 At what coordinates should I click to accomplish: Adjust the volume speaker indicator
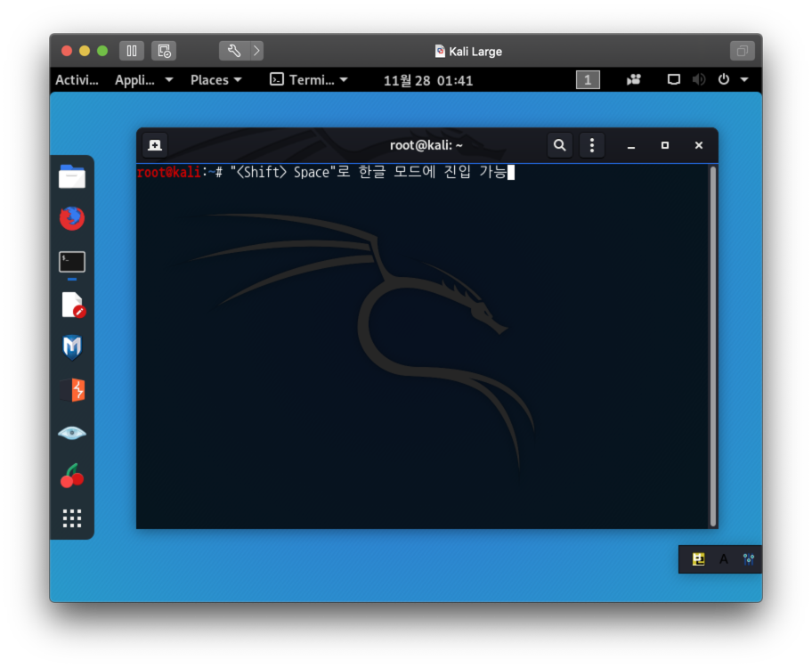[x=699, y=79]
